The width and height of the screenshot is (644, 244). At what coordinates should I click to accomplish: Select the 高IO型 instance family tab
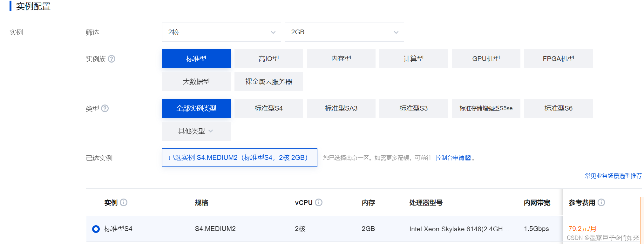[268, 59]
